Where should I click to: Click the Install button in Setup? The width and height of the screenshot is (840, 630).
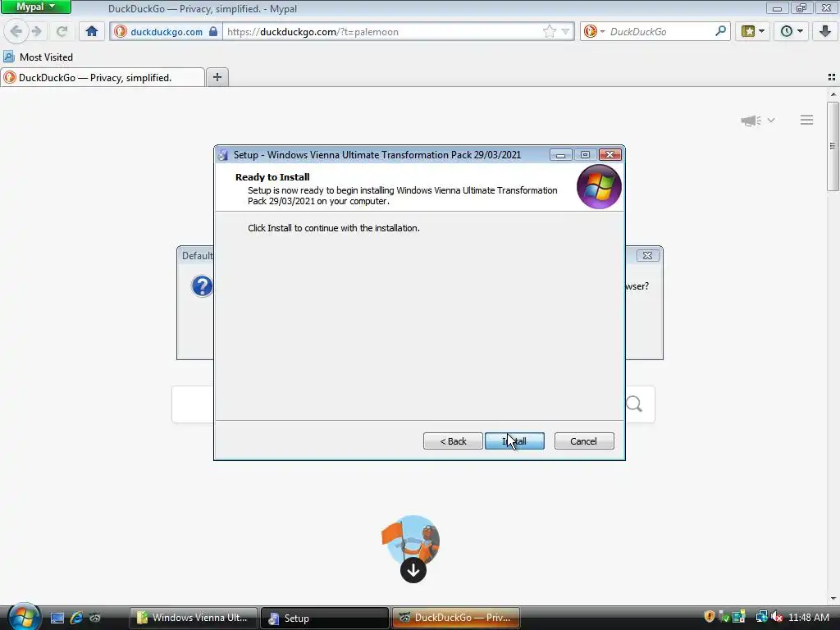(514, 441)
